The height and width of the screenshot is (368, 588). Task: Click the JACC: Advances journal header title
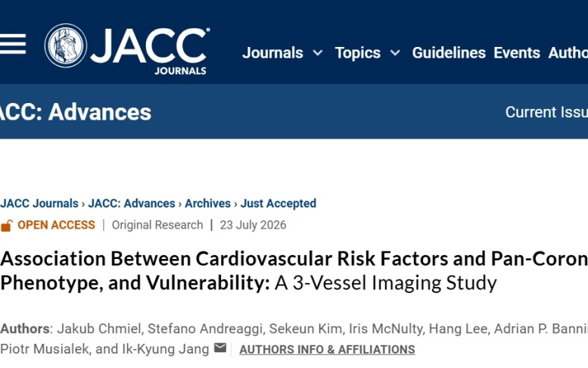(x=76, y=112)
